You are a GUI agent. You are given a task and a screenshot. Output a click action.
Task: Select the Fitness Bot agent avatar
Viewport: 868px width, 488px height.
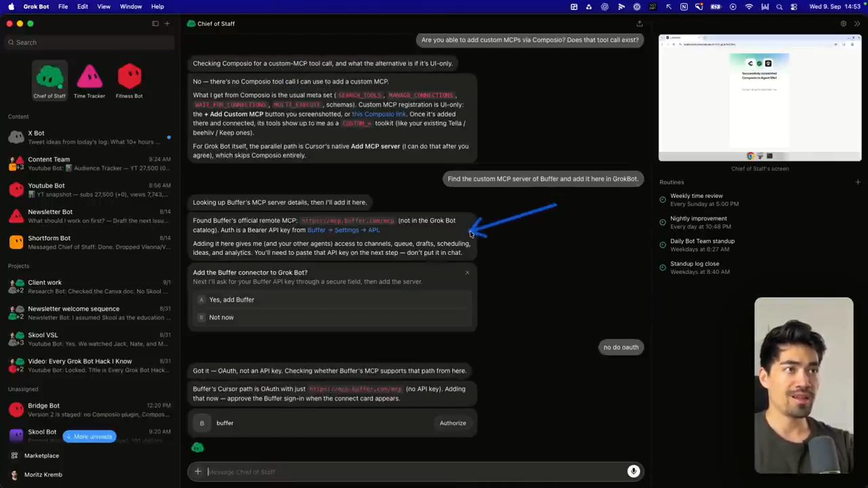(129, 77)
